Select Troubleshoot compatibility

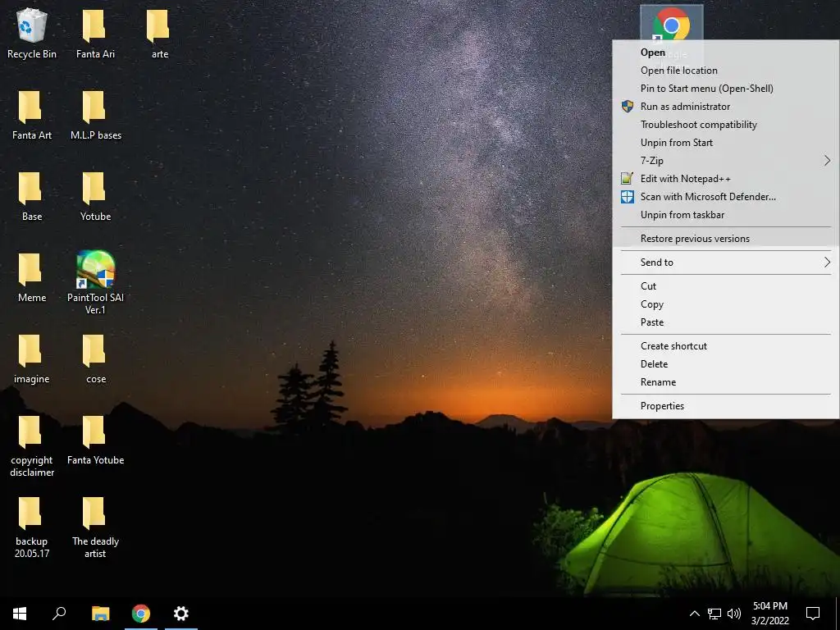pyautogui.click(x=725, y=125)
